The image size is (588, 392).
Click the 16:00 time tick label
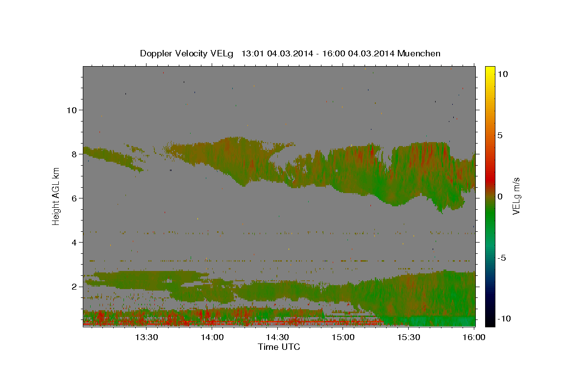click(473, 337)
